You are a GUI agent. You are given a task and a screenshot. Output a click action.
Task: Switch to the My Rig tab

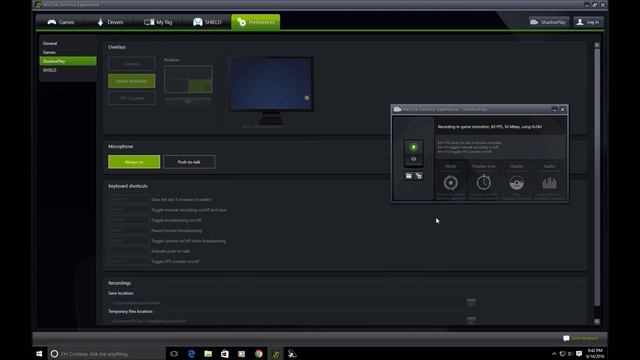159,22
